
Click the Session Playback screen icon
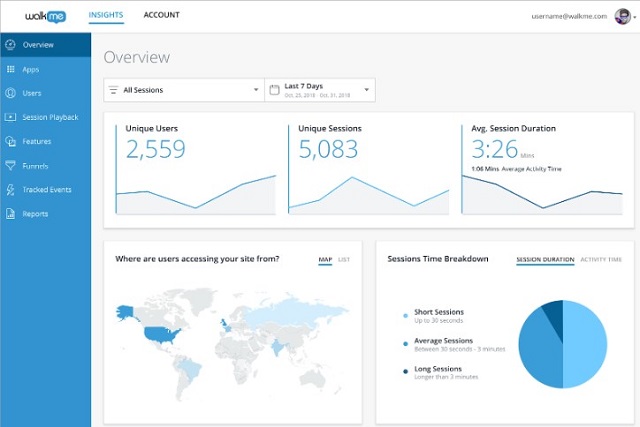coord(11,117)
